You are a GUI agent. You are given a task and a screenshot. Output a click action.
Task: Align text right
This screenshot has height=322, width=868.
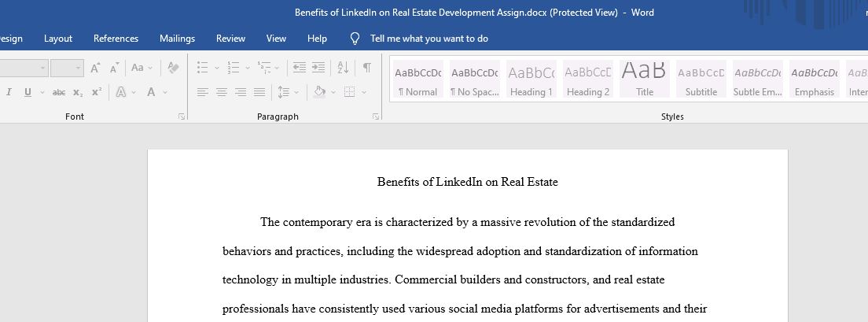pyautogui.click(x=241, y=92)
